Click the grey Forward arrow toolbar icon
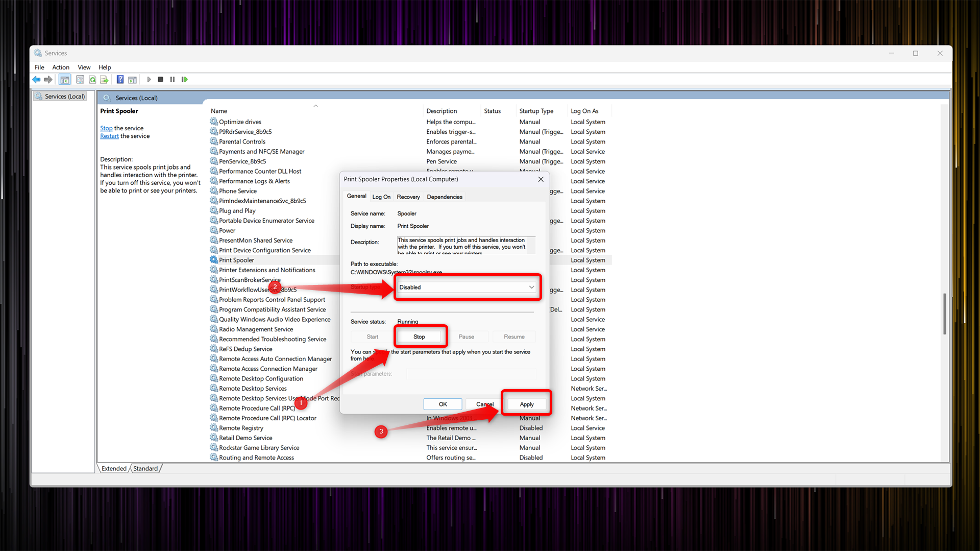 click(48, 79)
